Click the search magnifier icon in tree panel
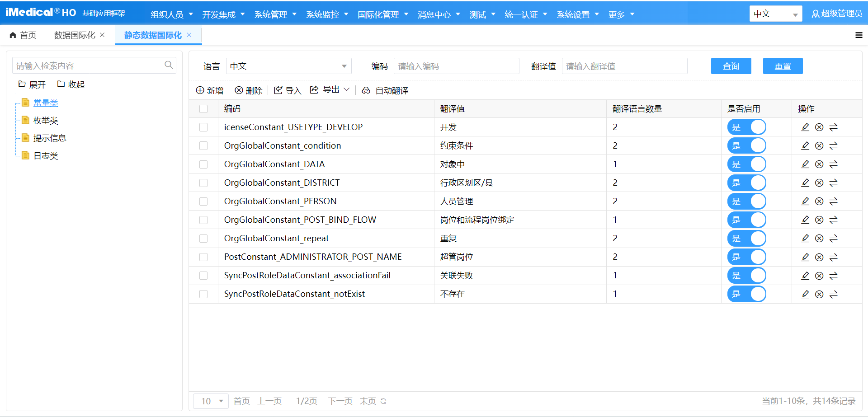Viewport: 868px width, 417px height. point(169,65)
